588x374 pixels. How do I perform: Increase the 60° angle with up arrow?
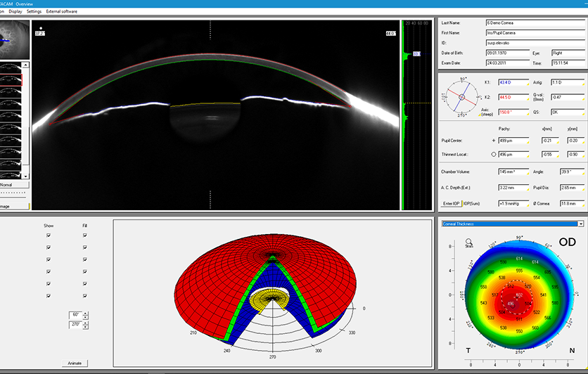pyautogui.click(x=86, y=314)
